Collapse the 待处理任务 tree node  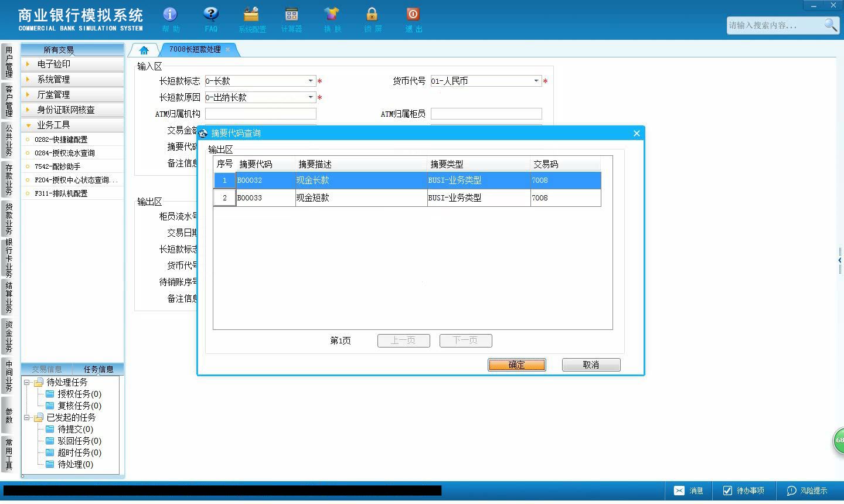(x=26, y=382)
